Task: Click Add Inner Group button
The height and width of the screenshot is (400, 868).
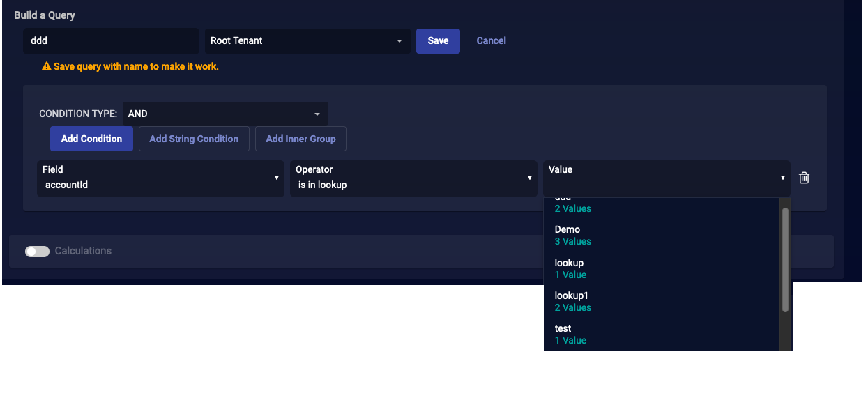Action: click(x=300, y=139)
